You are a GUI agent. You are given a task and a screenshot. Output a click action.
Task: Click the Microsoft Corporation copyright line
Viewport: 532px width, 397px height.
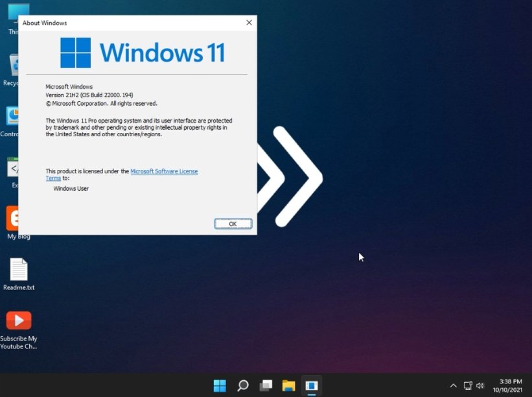point(102,104)
